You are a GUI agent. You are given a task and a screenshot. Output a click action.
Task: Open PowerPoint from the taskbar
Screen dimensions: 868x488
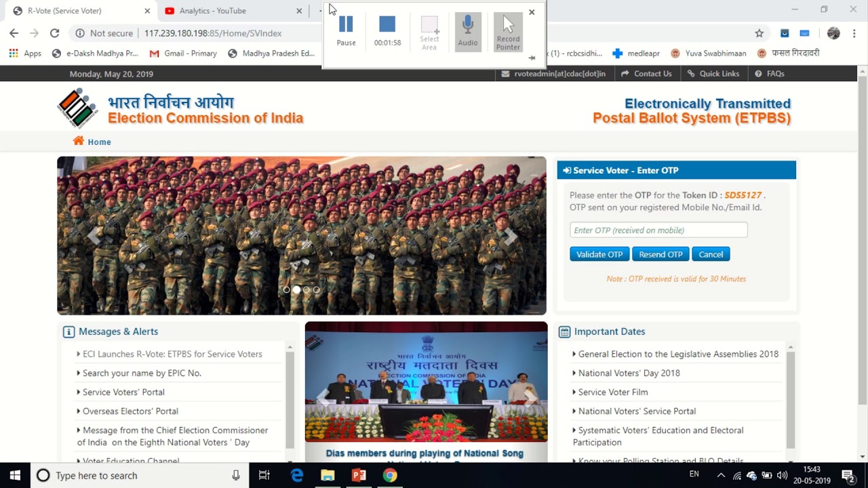click(359, 475)
